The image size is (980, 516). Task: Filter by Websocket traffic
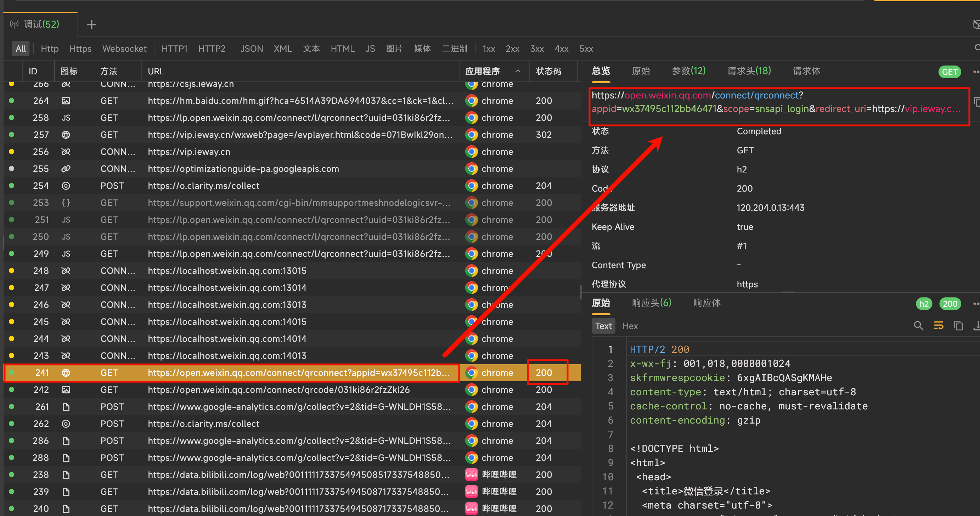pos(124,49)
